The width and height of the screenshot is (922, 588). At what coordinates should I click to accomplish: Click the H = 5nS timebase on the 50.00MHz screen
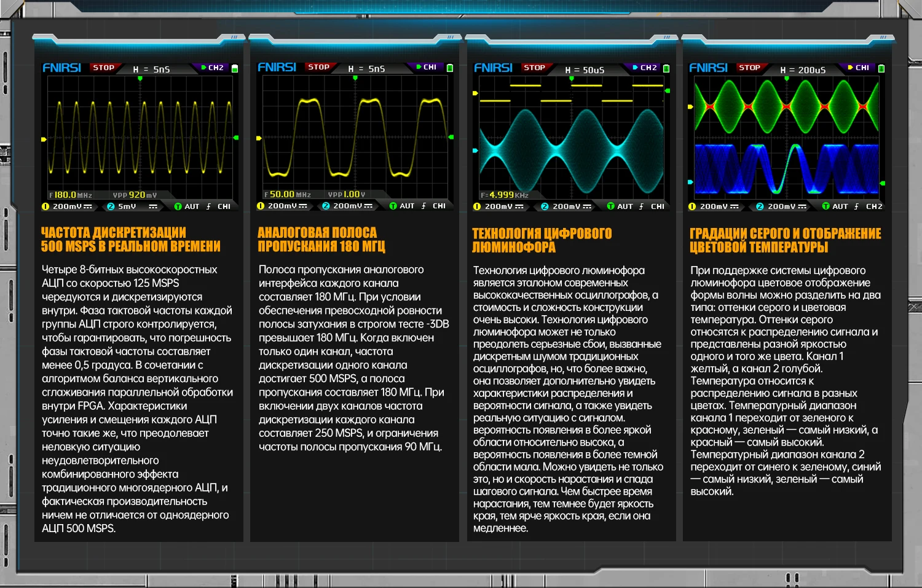coord(367,69)
